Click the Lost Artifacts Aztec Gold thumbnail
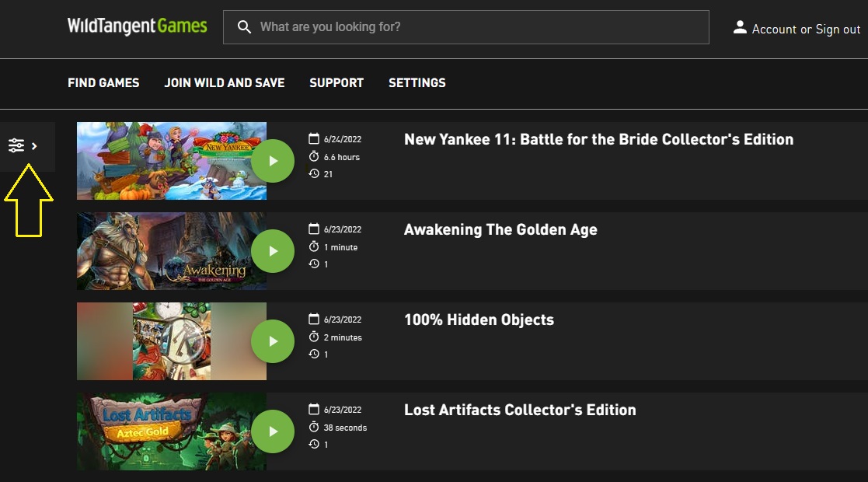868x482 pixels. click(x=172, y=431)
